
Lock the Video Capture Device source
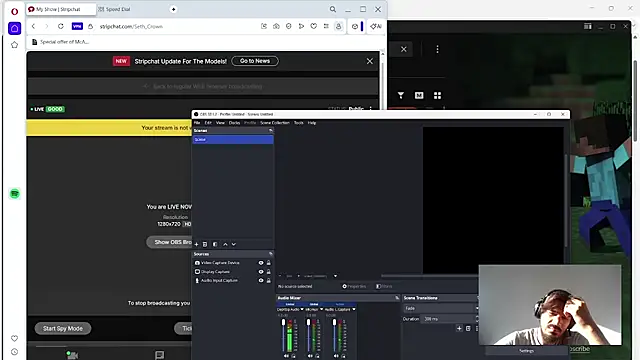[x=269, y=263]
